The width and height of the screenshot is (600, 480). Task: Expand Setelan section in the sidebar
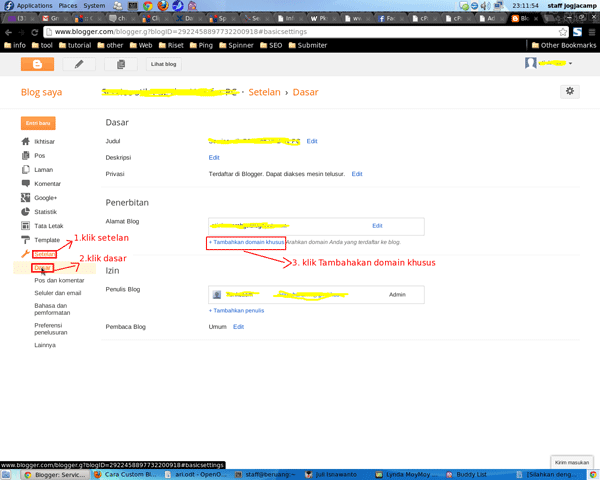[x=44, y=254]
